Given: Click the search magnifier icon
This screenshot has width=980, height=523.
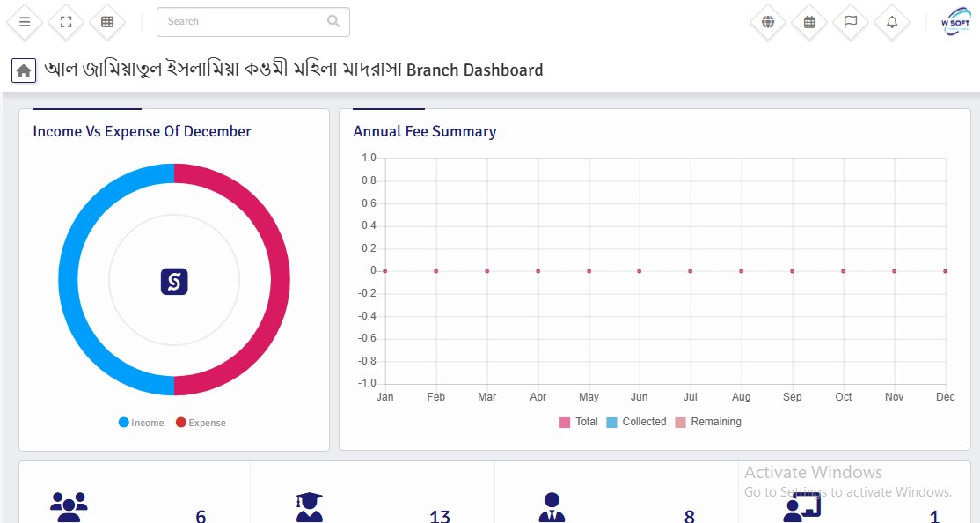Looking at the screenshot, I should (x=333, y=21).
